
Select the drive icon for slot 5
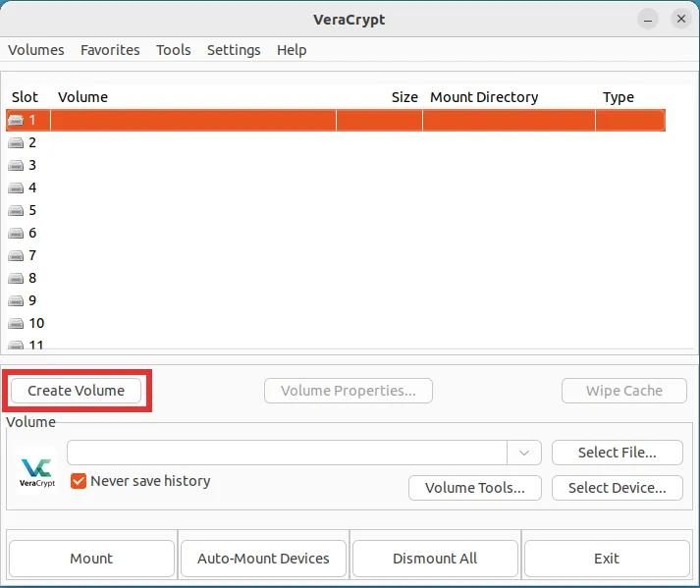point(16,211)
